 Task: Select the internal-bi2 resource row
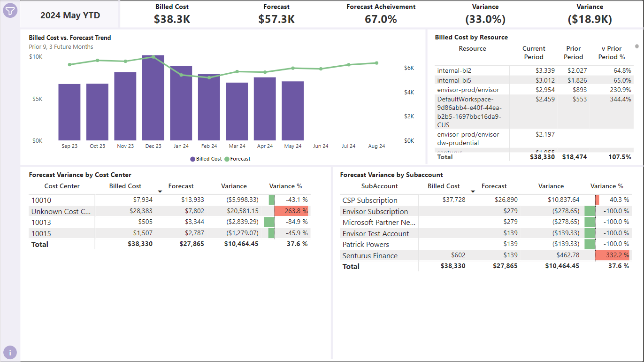[533, 70]
